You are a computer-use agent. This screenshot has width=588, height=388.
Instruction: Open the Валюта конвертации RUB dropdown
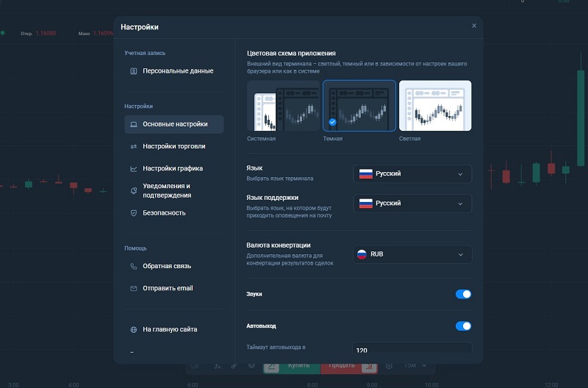click(x=412, y=254)
